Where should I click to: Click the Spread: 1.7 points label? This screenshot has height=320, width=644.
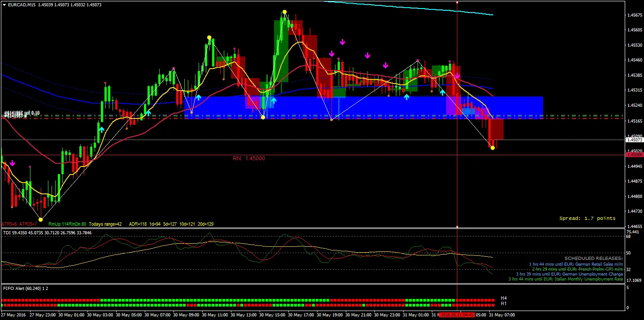[587, 218]
